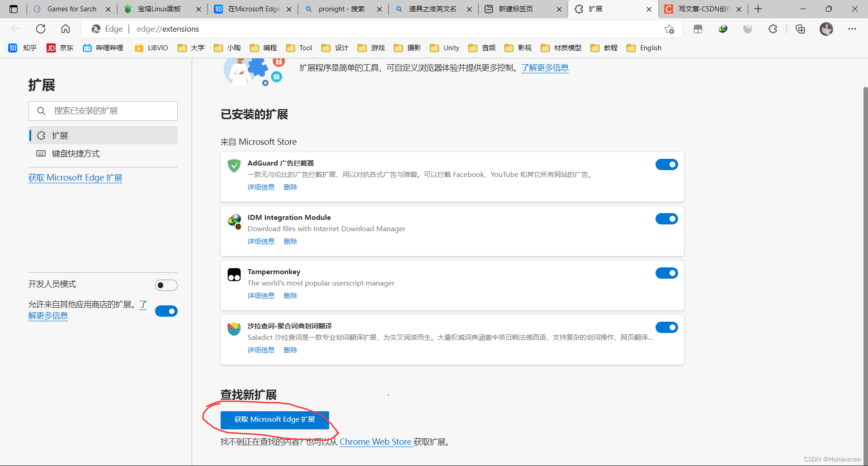The image size is (868, 466).
Task: Click the 沙拉查词 extension icon
Action: 234,329
